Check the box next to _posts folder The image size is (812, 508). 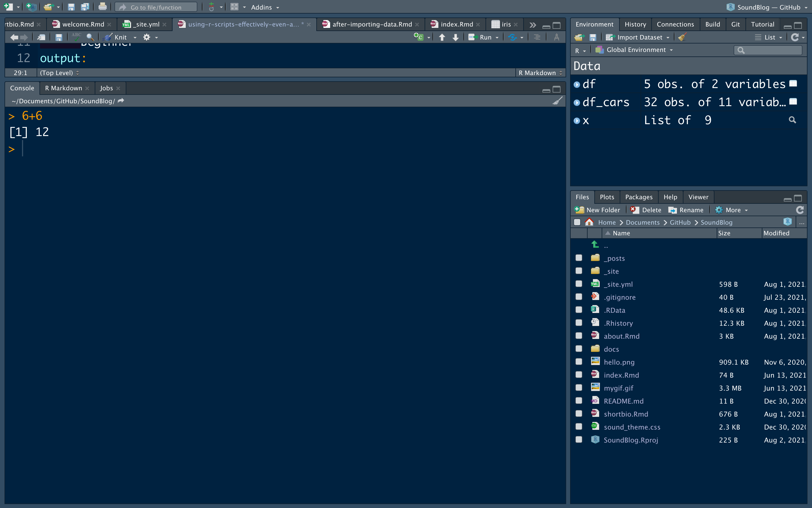pyautogui.click(x=579, y=258)
